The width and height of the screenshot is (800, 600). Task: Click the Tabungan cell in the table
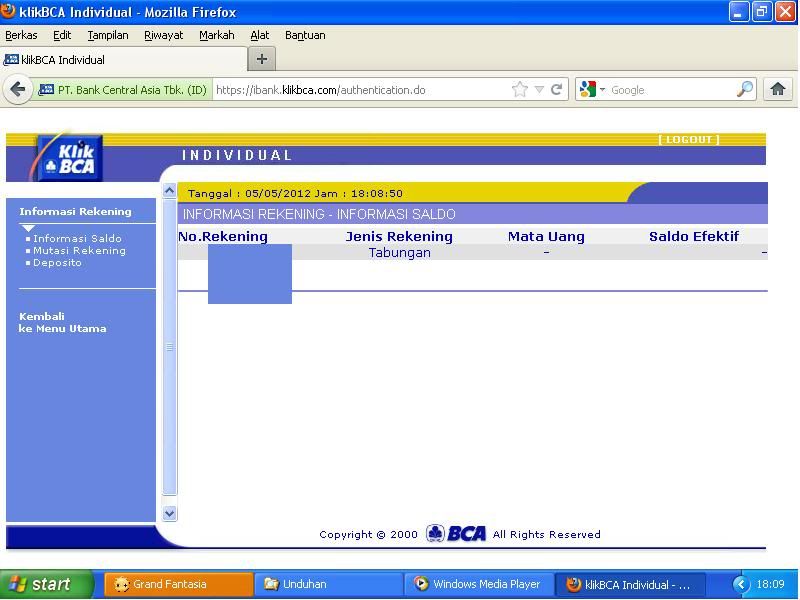tap(399, 253)
